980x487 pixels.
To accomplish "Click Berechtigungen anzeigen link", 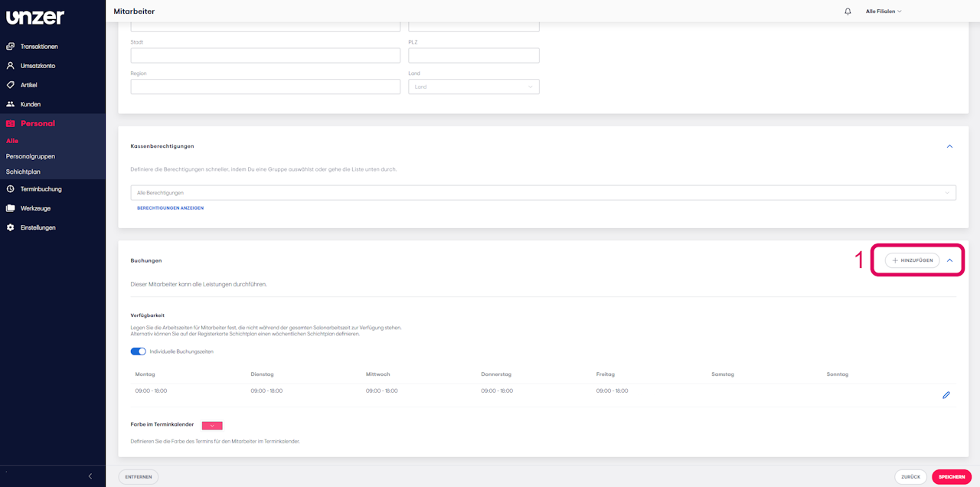I will [x=170, y=208].
